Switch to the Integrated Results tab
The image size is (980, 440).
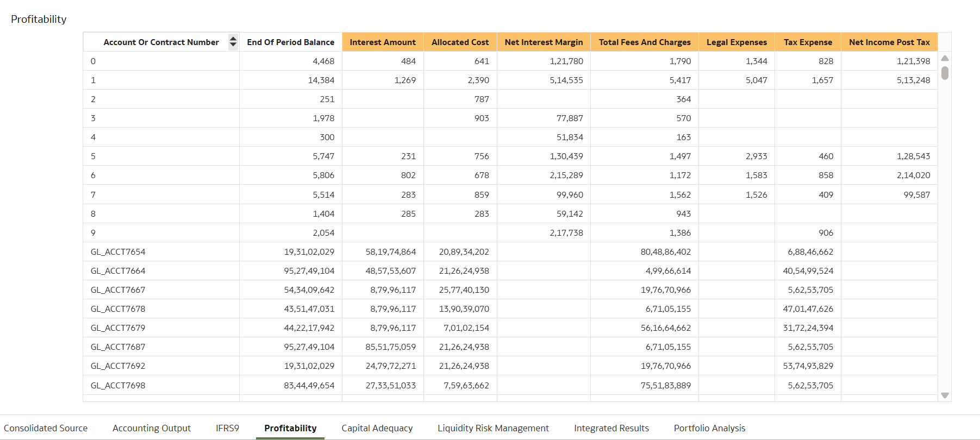tap(611, 428)
